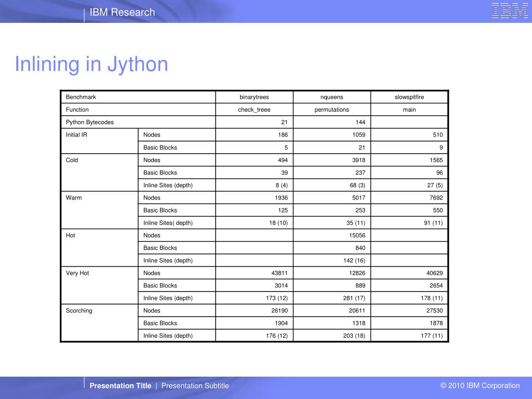The image size is (532, 399).
Task: Click the 15056 Hot nodes value
Action: tap(356, 235)
